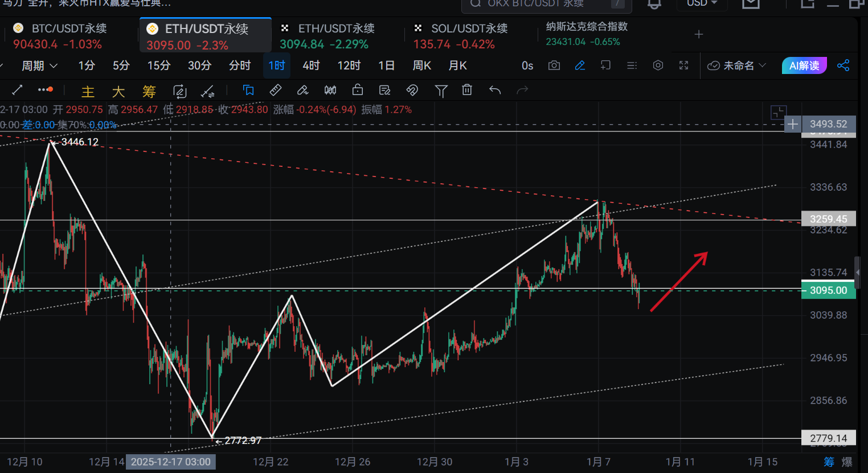Viewport: 868px width, 473px height.
Task: Click the pencil drawing tool icon
Action: pos(580,65)
